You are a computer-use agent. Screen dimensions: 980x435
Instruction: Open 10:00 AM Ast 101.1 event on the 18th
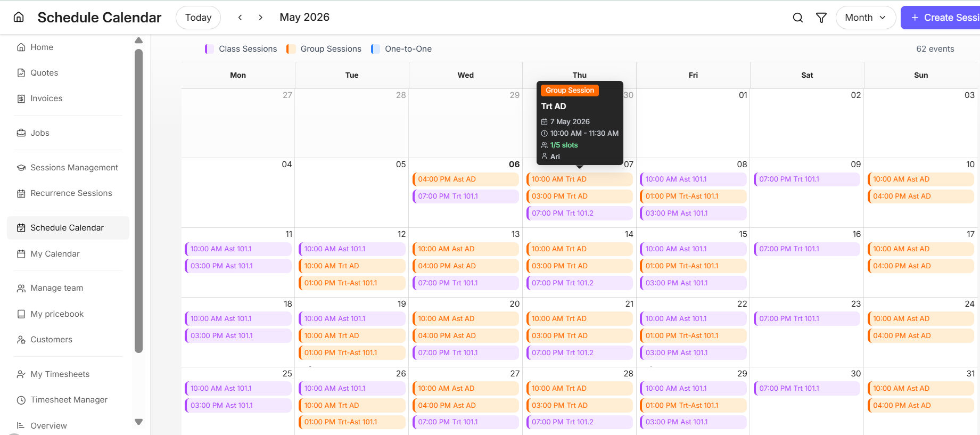click(238, 319)
